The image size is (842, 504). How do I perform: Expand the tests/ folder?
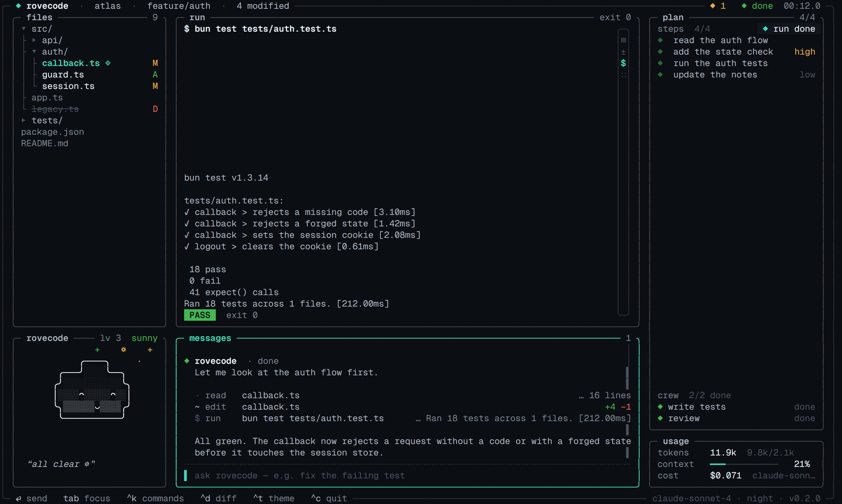pos(24,120)
